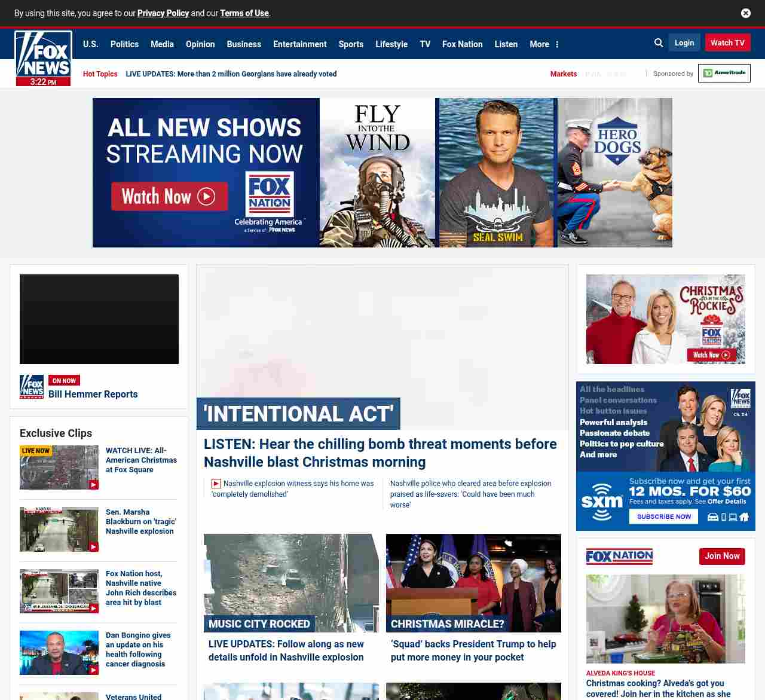Screen dimensions: 765x700
Task: Click the Watch TV button
Action: pyautogui.click(x=727, y=43)
